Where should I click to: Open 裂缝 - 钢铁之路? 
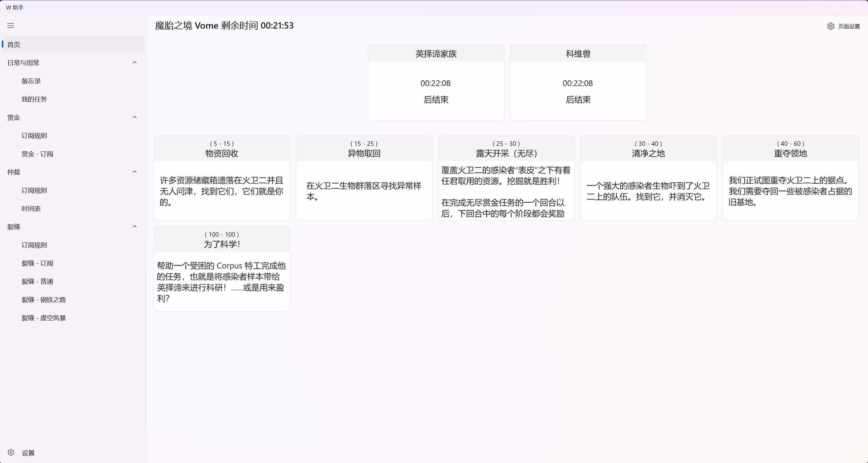click(x=43, y=299)
